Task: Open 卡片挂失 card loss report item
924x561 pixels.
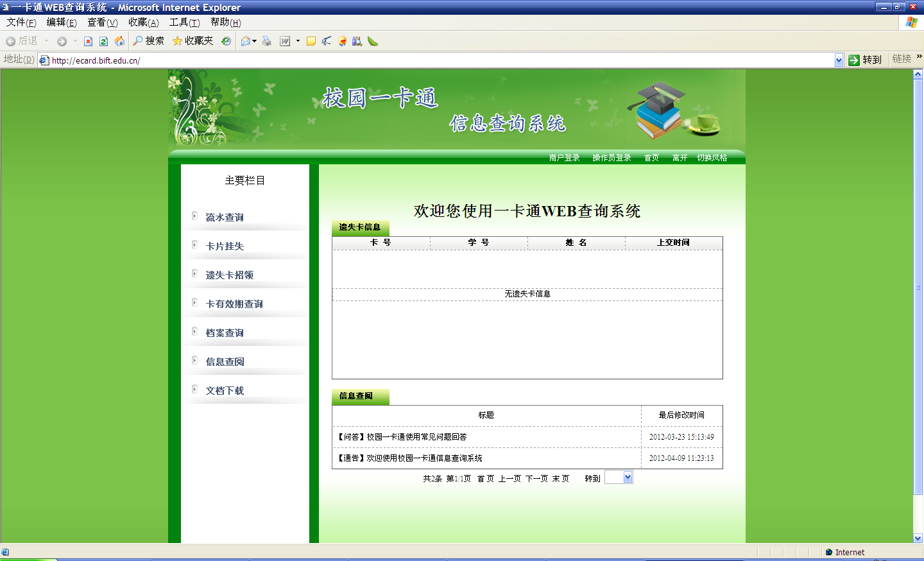Action: point(225,246)
